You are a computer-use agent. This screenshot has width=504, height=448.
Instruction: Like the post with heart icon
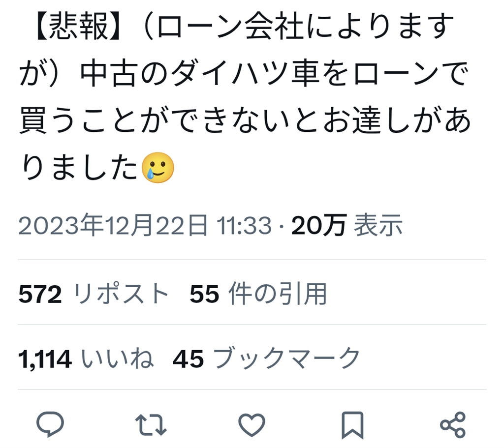click(252, 425)
